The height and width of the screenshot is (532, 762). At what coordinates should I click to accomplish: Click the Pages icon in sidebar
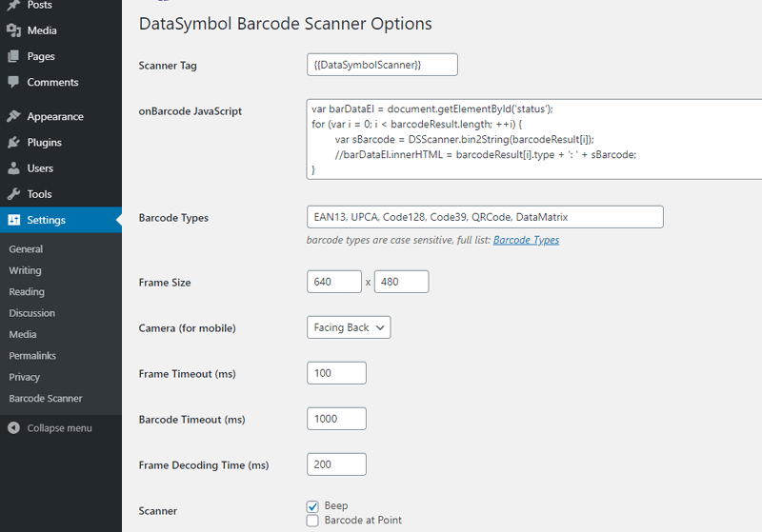coord(13,56)
